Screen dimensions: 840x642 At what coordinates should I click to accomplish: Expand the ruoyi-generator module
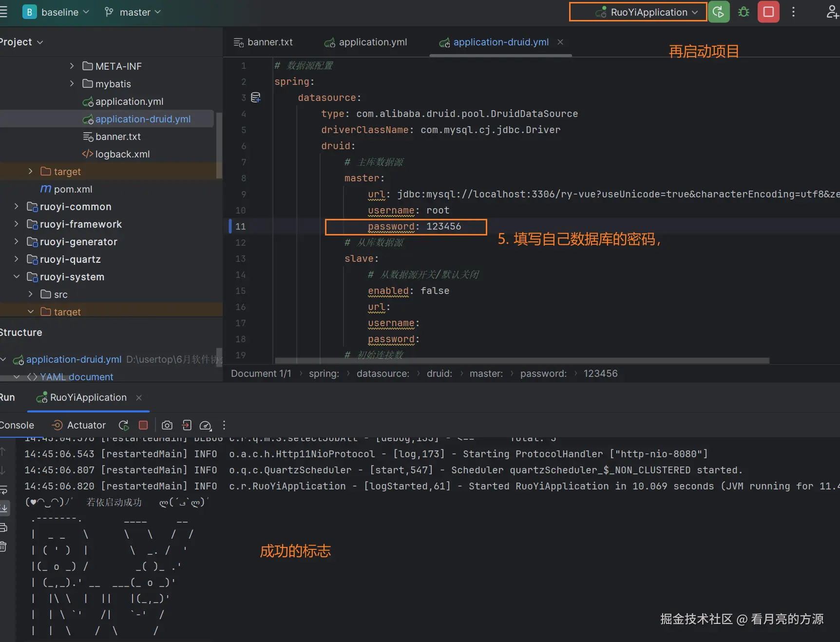tap(16, 241)
